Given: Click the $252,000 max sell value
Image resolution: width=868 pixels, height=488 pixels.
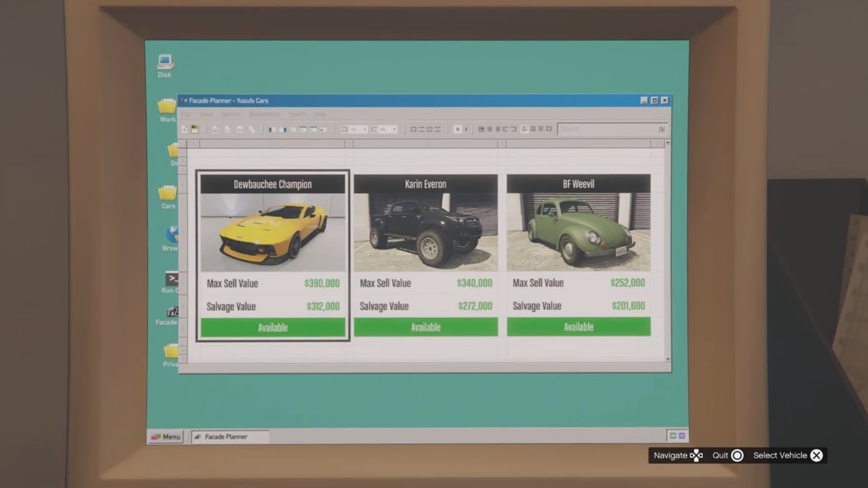Looking at the screenshot, I should tap(627, 283).
